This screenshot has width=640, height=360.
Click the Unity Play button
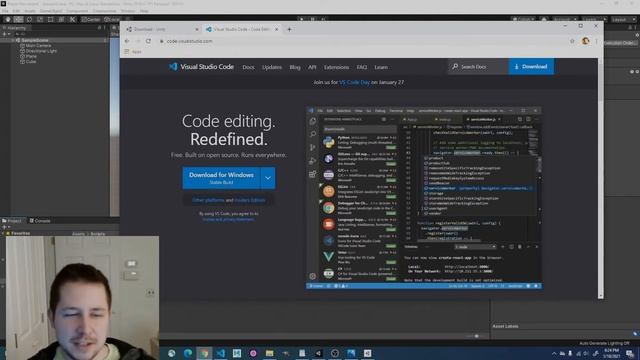pos(302,19)
